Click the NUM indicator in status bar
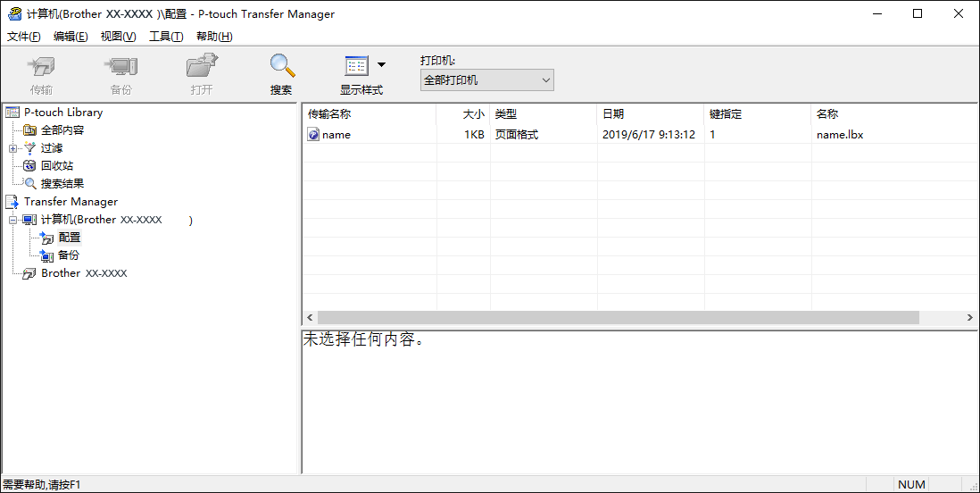Viewport: 980px width, 493px height. coord(911,484)
